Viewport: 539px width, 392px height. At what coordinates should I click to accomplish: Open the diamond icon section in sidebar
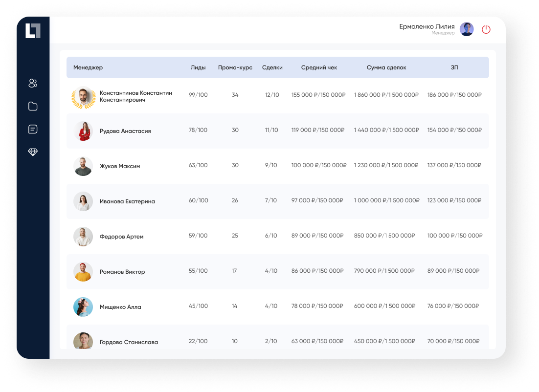(33, 152)
